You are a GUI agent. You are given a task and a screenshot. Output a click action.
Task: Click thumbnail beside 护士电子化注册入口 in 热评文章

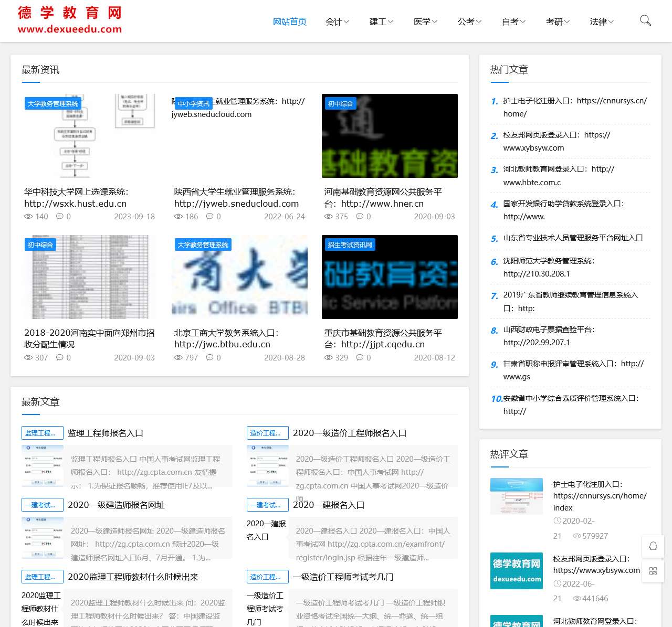click(517, 496)
